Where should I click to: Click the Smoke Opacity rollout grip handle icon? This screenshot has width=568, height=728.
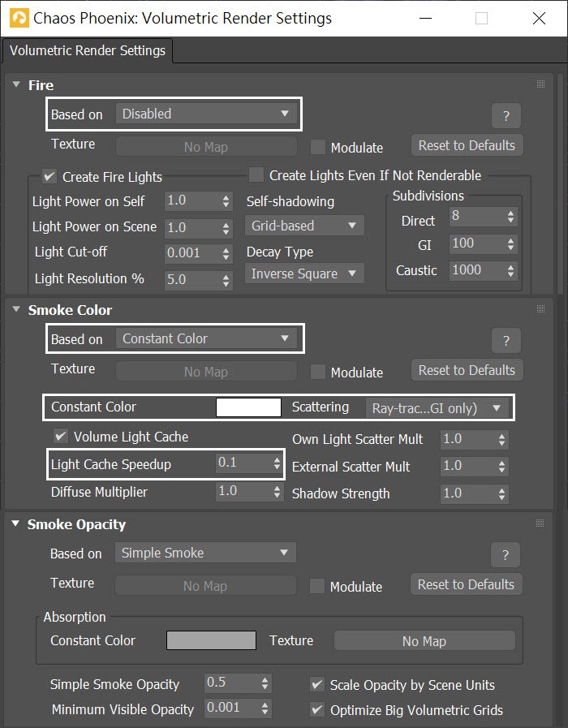coord(540,523)
